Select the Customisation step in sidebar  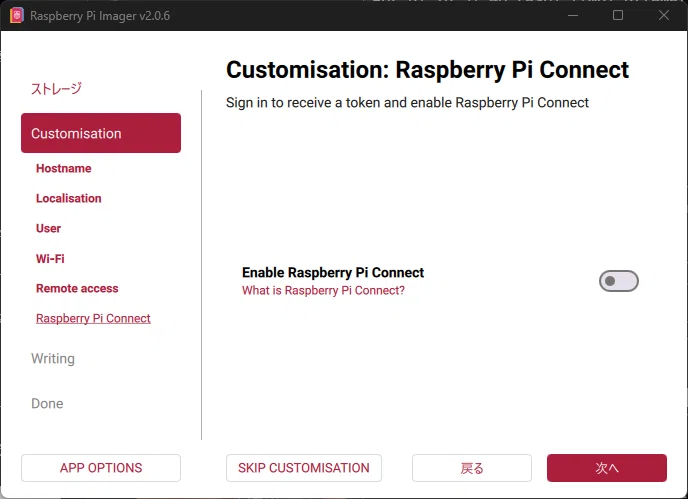click(101, 133)
